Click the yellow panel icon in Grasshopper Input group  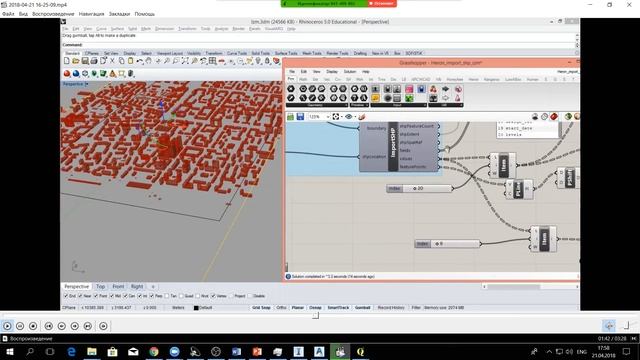coord(375,98)
